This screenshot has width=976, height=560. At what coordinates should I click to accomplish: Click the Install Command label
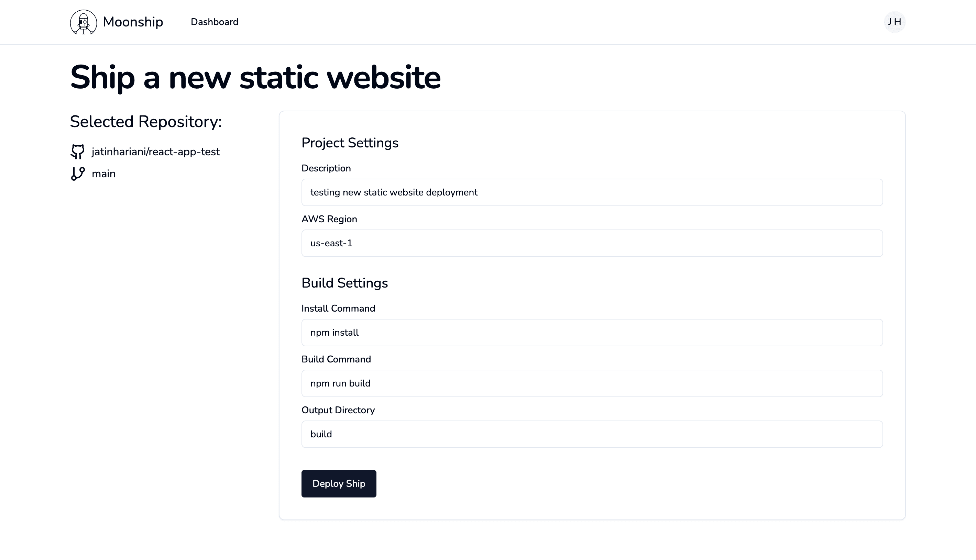click(338, 308)
